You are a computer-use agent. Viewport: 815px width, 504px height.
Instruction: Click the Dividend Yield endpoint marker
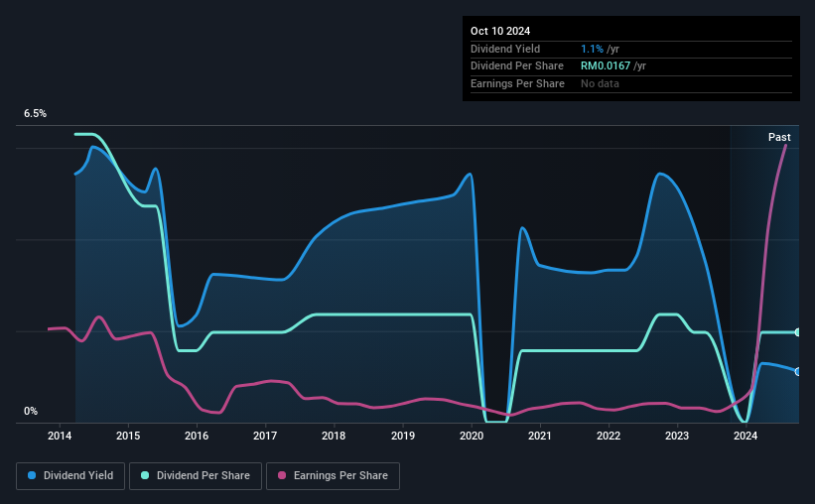click(x=798, y=371)
